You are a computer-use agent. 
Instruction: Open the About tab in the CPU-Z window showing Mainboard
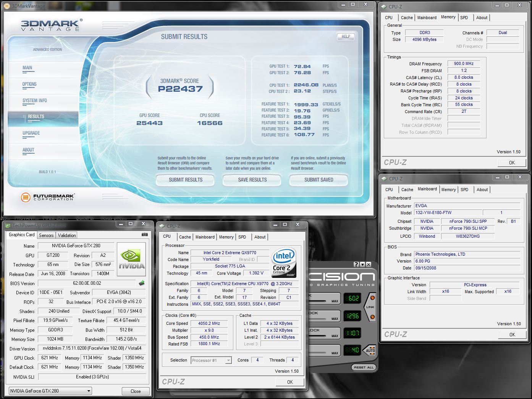tap(482, 190)
